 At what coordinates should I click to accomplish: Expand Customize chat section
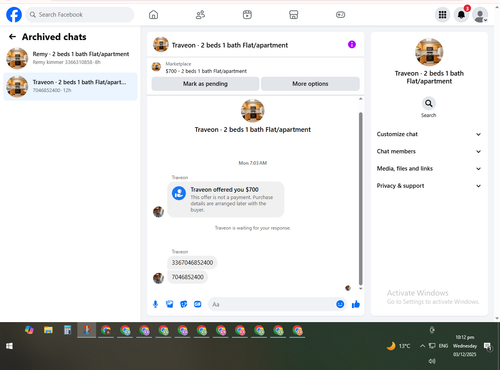[429, 134]
